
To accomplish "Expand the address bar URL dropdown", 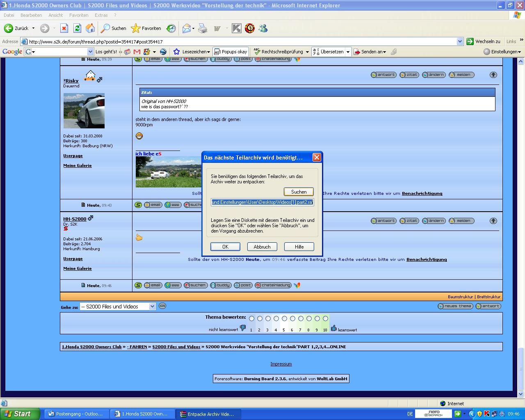I will [460, 41].
